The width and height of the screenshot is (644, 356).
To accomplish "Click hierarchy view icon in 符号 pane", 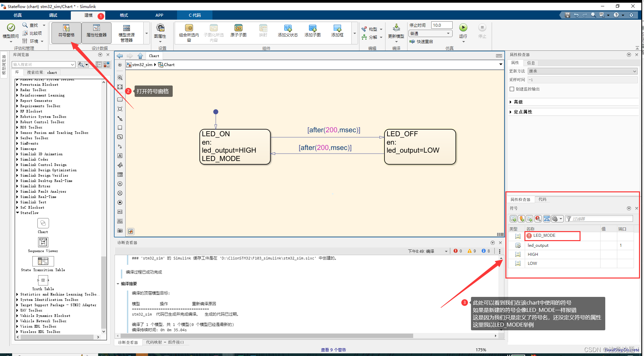I will [547, 219].
